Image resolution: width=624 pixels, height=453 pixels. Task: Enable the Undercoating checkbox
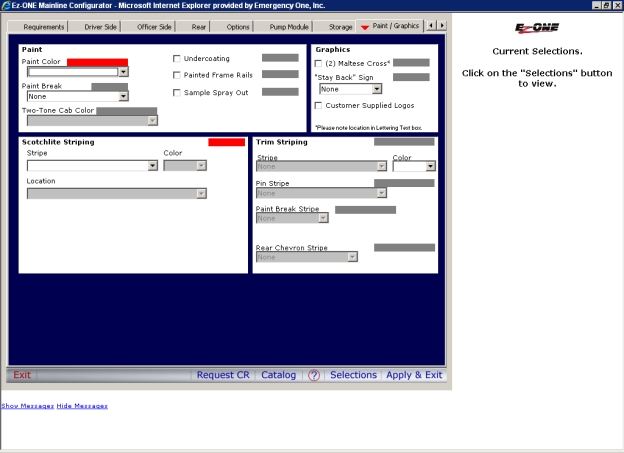point(177,59)
